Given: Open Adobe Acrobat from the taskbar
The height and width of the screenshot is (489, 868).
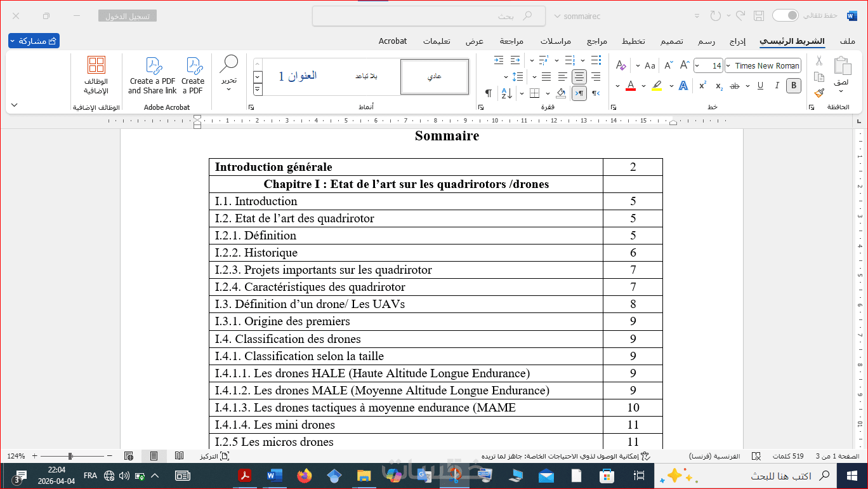Looking at the screenshot, I should coord(245,475).
